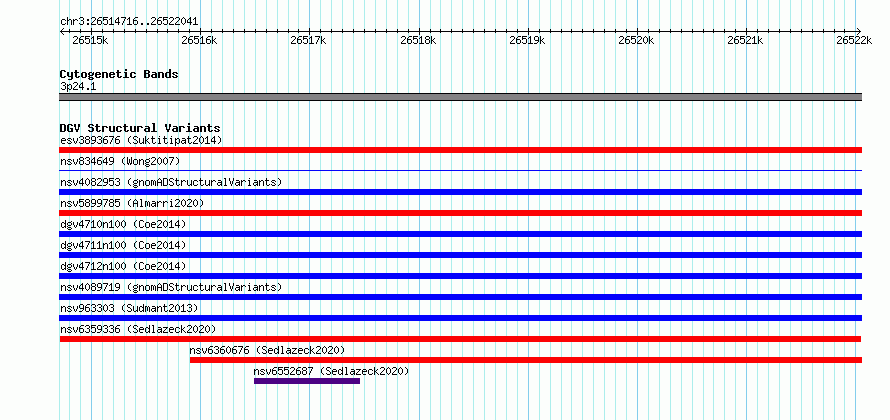Screen dimensions: 890x420
Task: Open the nsv834649 (Wong2007) label
Action: 120,161
